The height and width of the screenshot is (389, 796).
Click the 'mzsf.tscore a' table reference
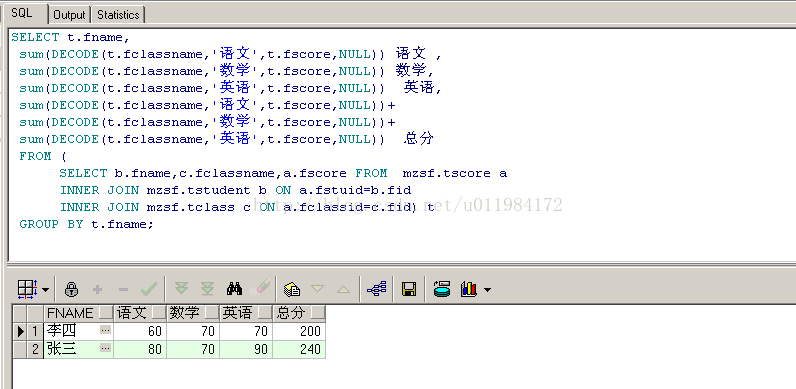pyautogui.click(x=455, y=173)
